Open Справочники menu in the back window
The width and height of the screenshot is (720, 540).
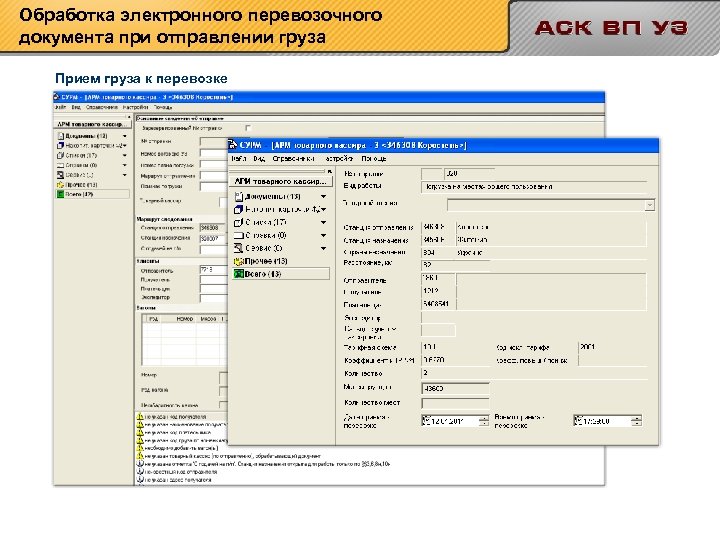[101, 107]
